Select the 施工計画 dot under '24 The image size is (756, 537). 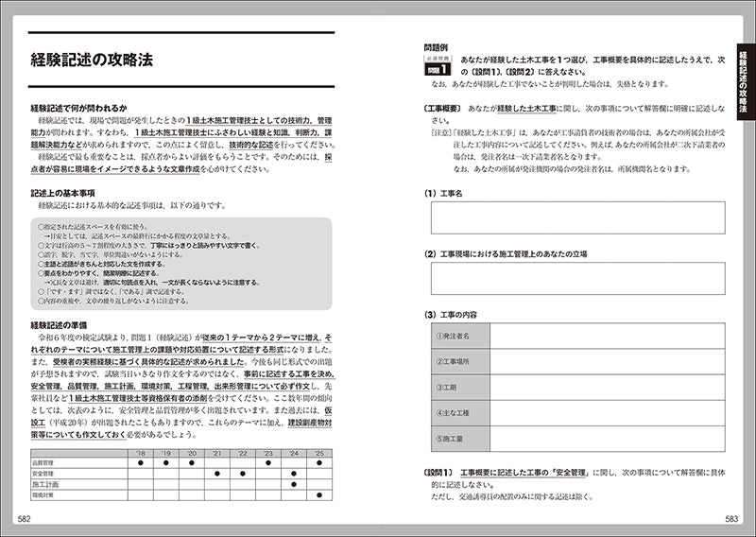click(x=293, y=484)
